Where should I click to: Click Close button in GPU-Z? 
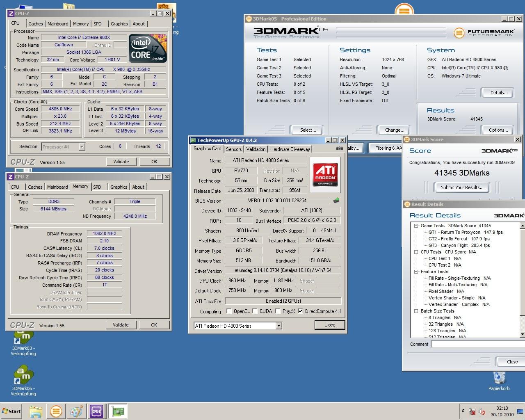click(x=330, y=325)
